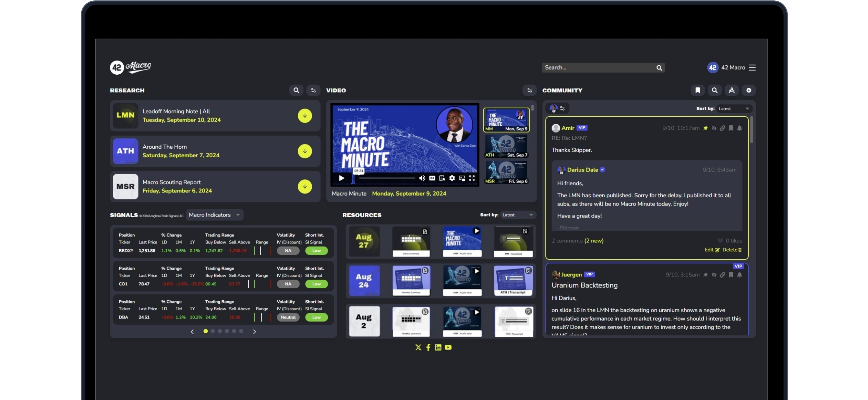Open Uranium Backtesting post title

coord(584,285)
